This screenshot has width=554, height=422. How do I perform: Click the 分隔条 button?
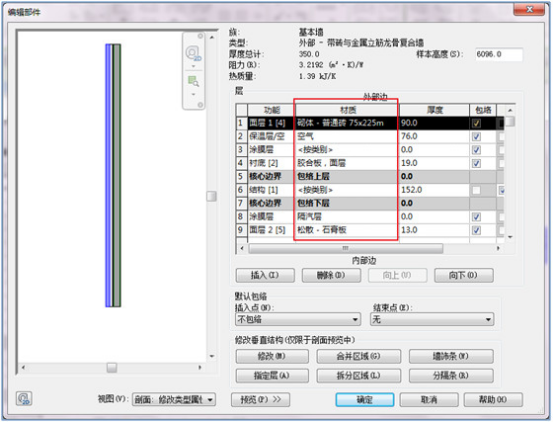[x=451, y=375]
